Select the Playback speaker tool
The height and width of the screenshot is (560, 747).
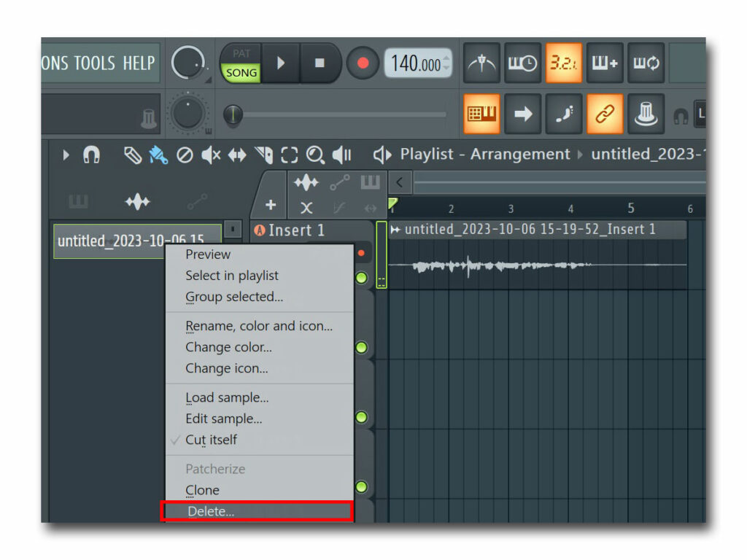341,155
